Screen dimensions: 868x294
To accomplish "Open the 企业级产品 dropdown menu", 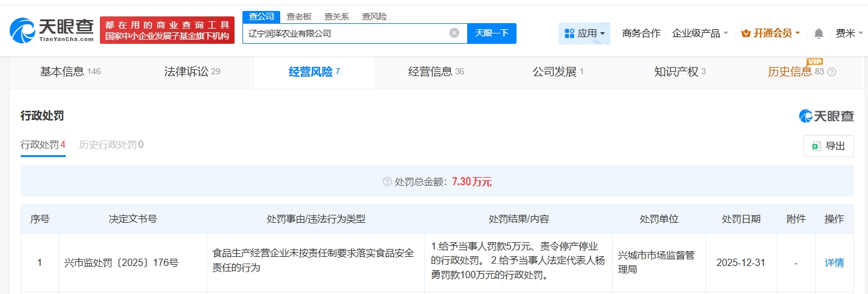I will [700, 33].
